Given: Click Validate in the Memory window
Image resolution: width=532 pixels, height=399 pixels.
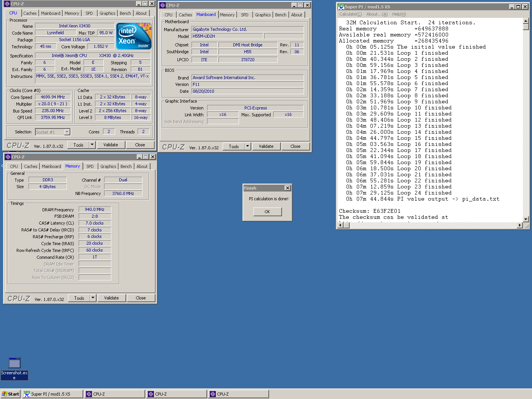Looking at the screenshot, I should (x=111, y=298).
